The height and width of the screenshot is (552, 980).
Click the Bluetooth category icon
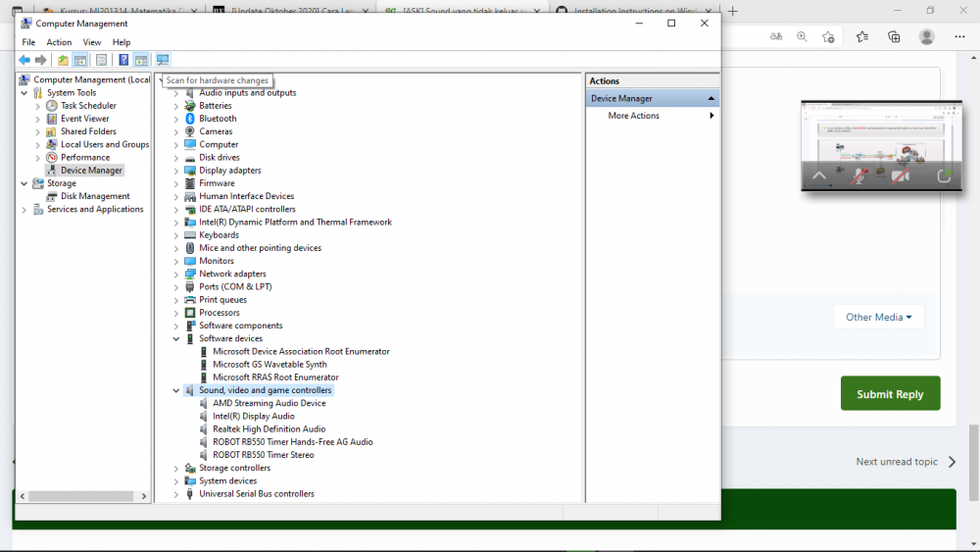tap(190, 119)
